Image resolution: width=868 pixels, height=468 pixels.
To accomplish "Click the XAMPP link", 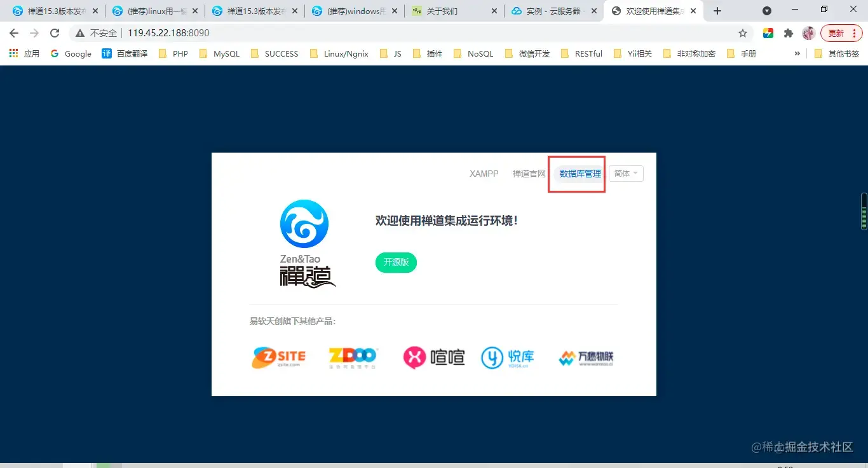I will coord(484,174).
